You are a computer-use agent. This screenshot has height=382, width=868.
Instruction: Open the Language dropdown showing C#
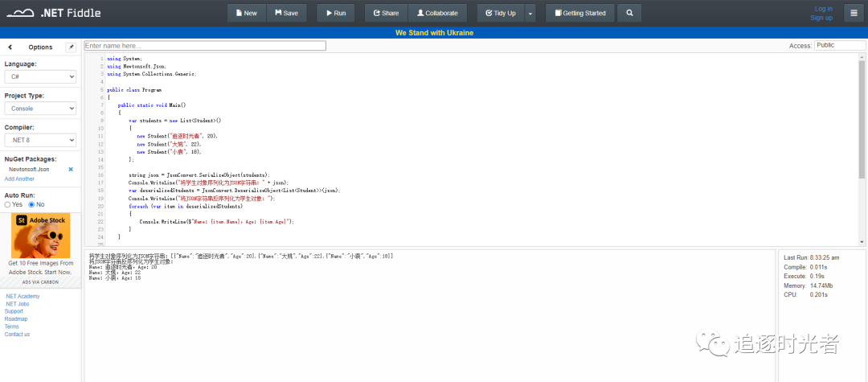point(40,77)
